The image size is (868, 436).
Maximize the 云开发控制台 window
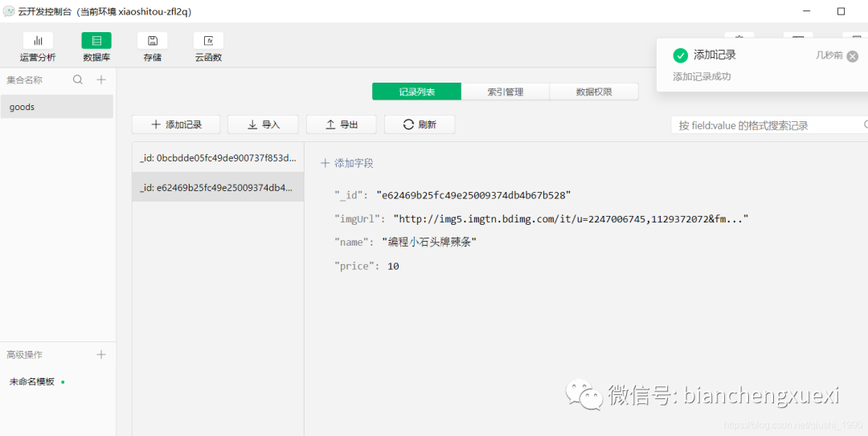(841, 11)
